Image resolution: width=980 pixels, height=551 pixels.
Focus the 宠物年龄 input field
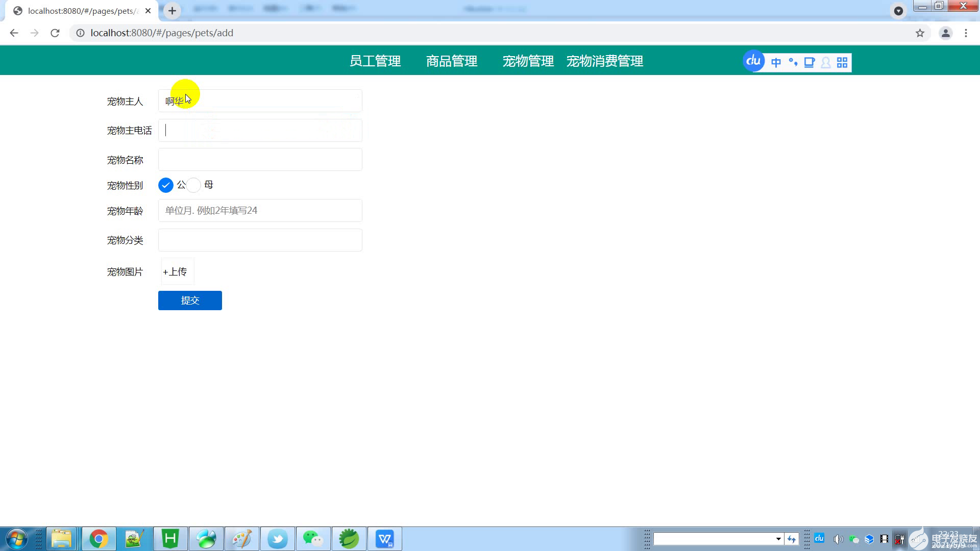[x=260, y=211]
